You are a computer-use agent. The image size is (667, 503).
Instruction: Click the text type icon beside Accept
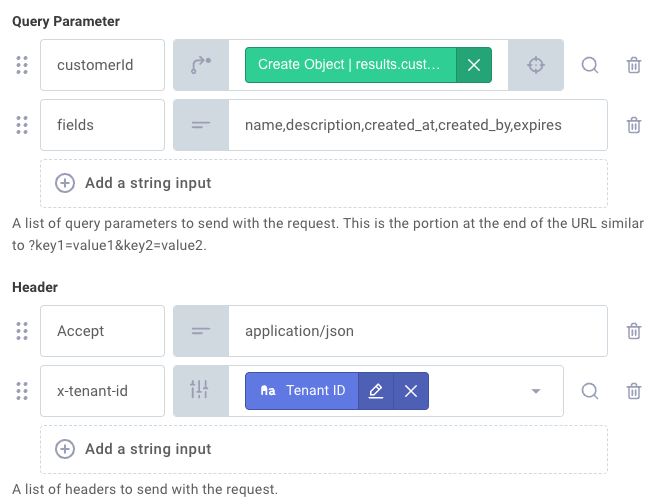coord(201,331)
